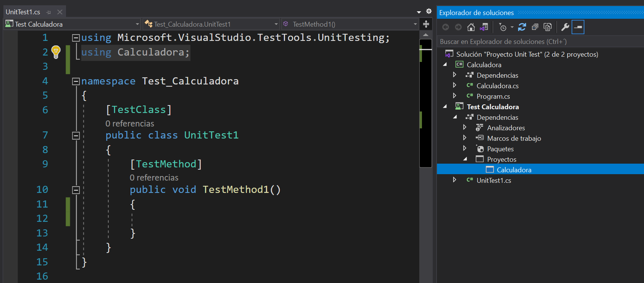Collapse the TestMethod1 method outlining box
Screen dimensions: 644x283
76,190
